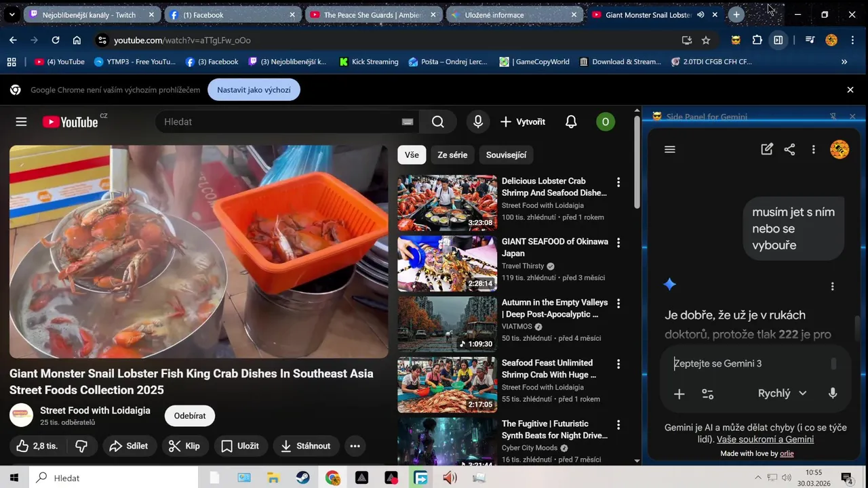Open the Chrome home page button
The image size is (868, 488).
[x=77, y=40]
